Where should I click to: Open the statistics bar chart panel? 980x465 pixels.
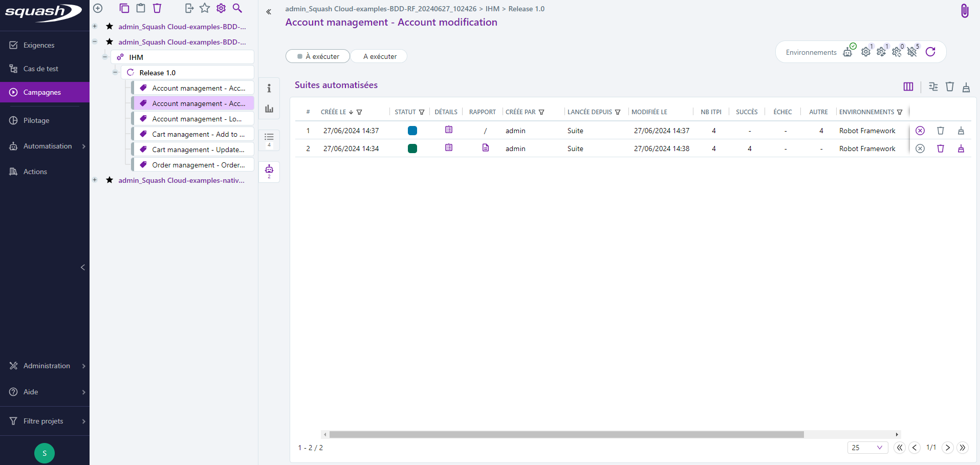(269, 109)
